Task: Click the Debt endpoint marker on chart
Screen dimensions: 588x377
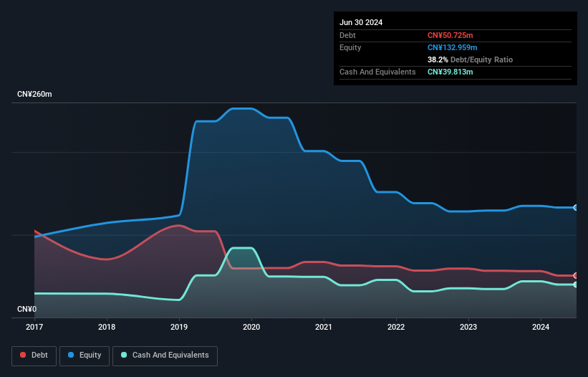Action: tap(576, 276)
